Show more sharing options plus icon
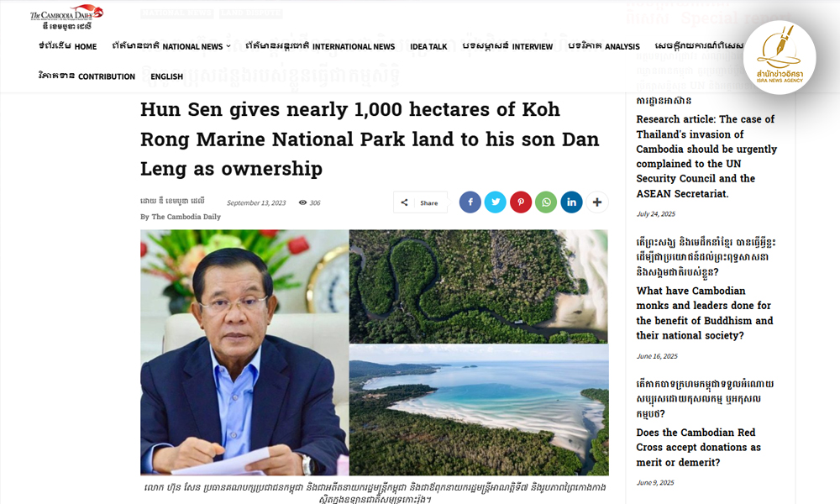The height and width of the screenshot is (504, 840). point(597,202)
